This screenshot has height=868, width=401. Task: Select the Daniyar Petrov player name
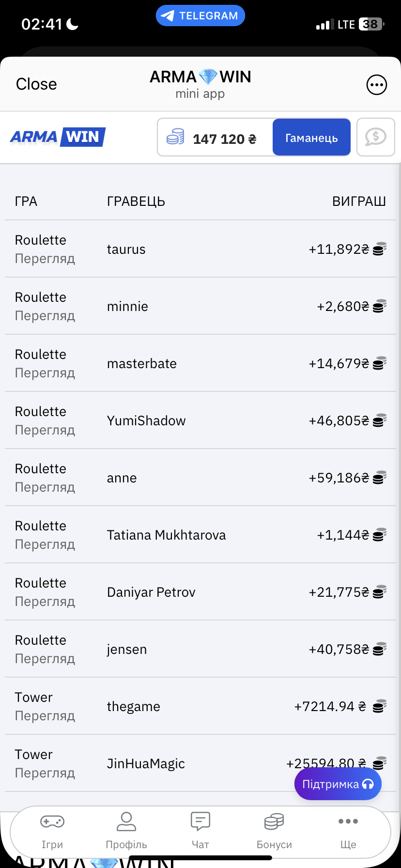(x=151, y=592)
